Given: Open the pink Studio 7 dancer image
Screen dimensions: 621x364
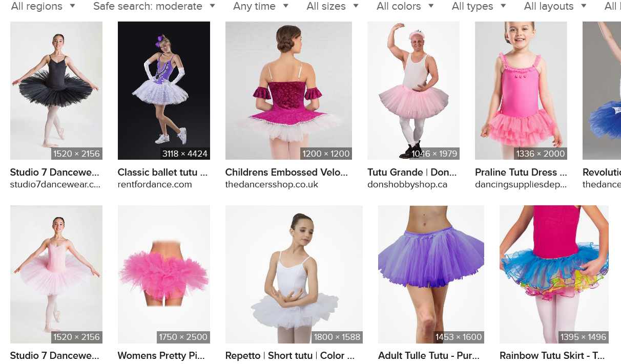Looking at the screenshot, I should point(56,274).
